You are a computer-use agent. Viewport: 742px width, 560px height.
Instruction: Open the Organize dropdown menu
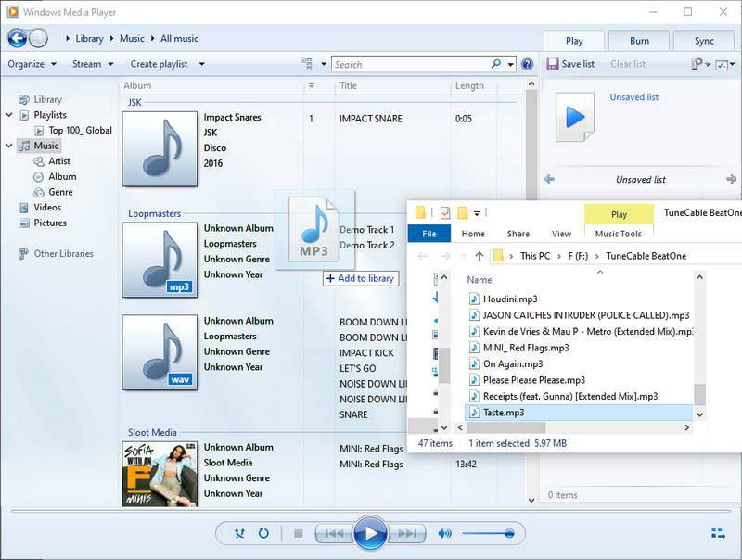[x=32, y=64]
